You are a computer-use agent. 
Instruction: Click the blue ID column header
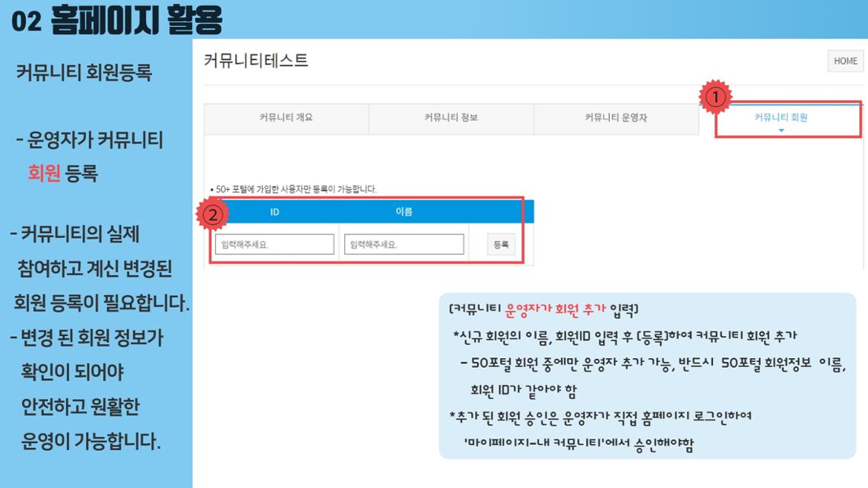[275, 214]
